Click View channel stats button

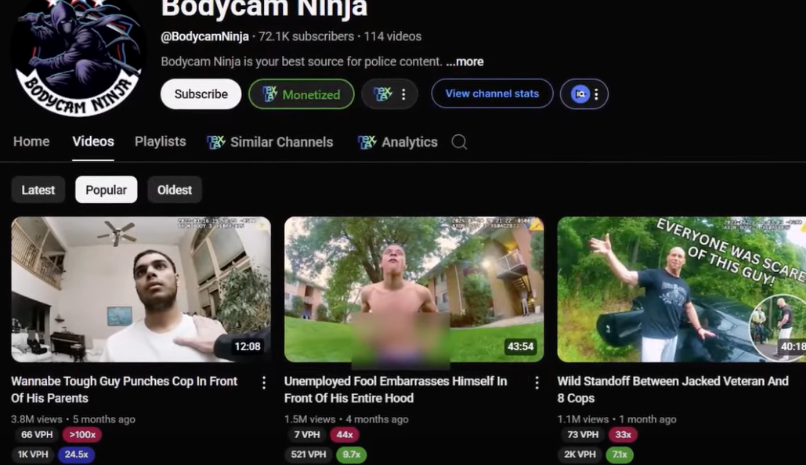(492, 94)
